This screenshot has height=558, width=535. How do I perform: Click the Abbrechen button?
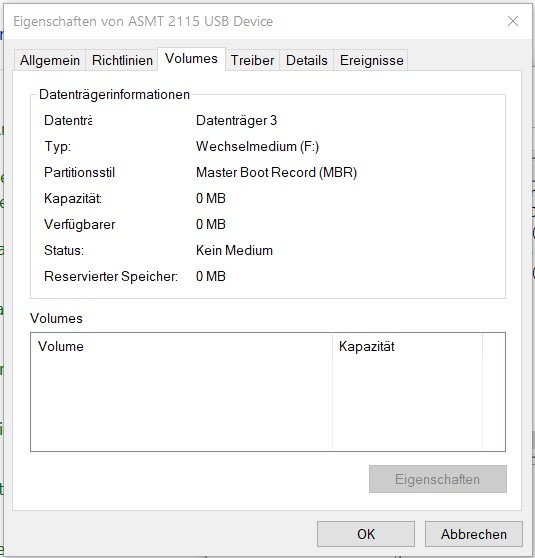click(x=474, y=534)
